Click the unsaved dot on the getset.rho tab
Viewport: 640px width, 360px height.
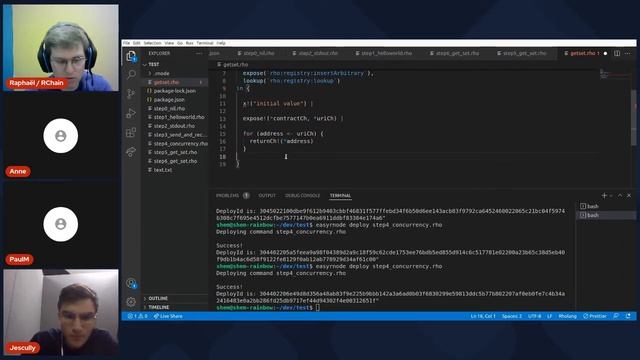pyautogui.click(x=605, y=53)
